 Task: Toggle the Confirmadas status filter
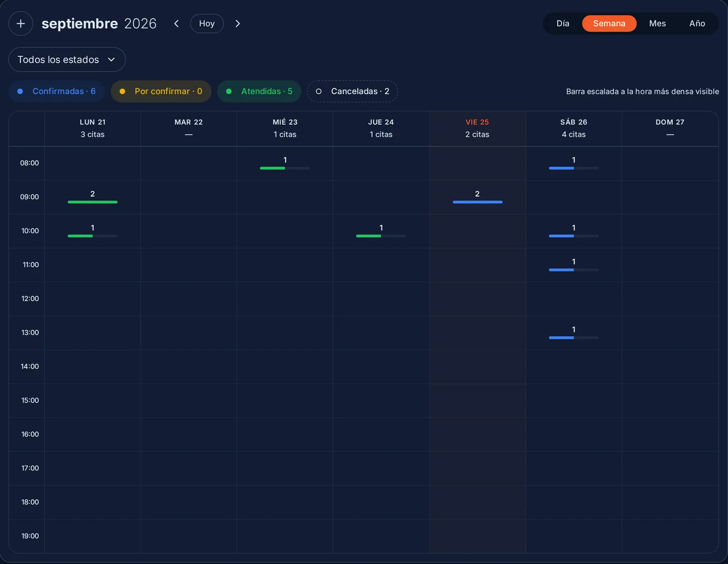(57, 91)
